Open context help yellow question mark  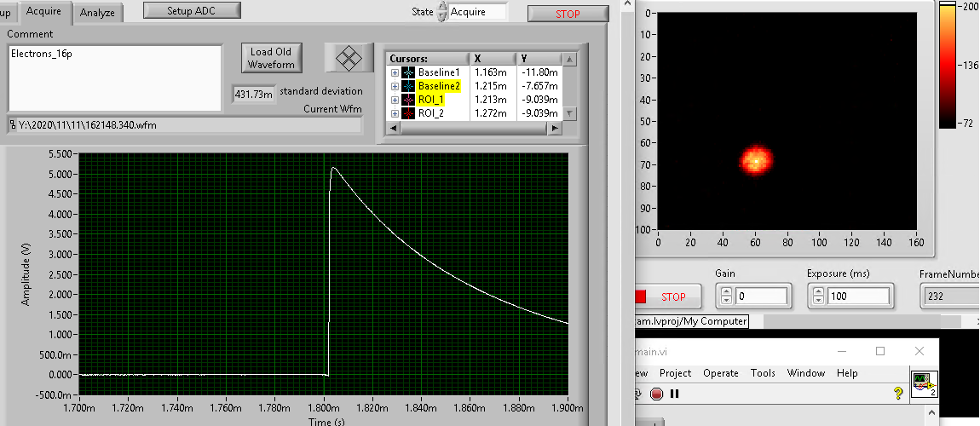click(897, 394)
